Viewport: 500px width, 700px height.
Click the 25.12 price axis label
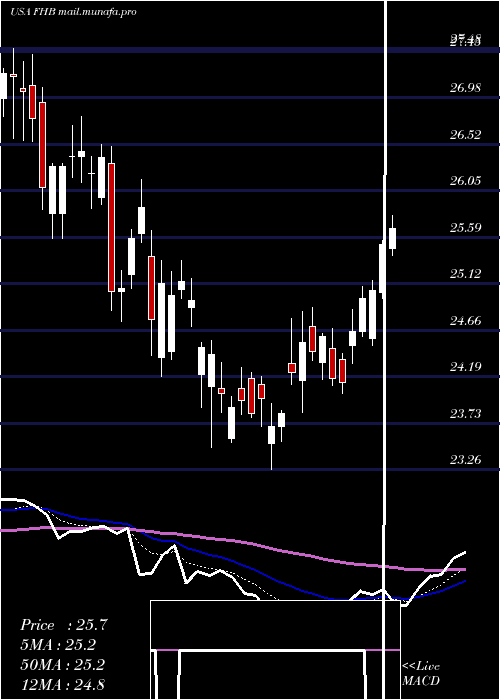point(466,274)
